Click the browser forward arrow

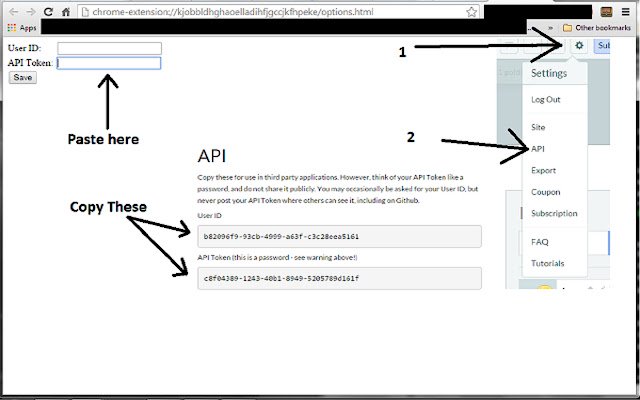click(x=31, y=12)
